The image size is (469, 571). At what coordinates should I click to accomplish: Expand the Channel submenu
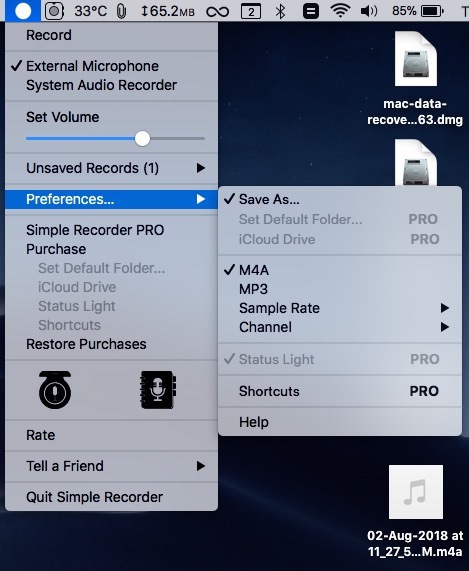(x=340, y=327)
